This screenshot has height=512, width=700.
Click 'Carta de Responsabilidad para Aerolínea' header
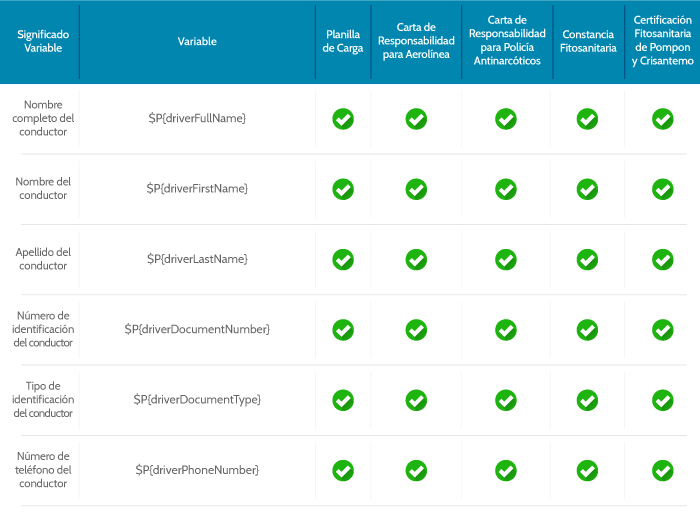416,41
